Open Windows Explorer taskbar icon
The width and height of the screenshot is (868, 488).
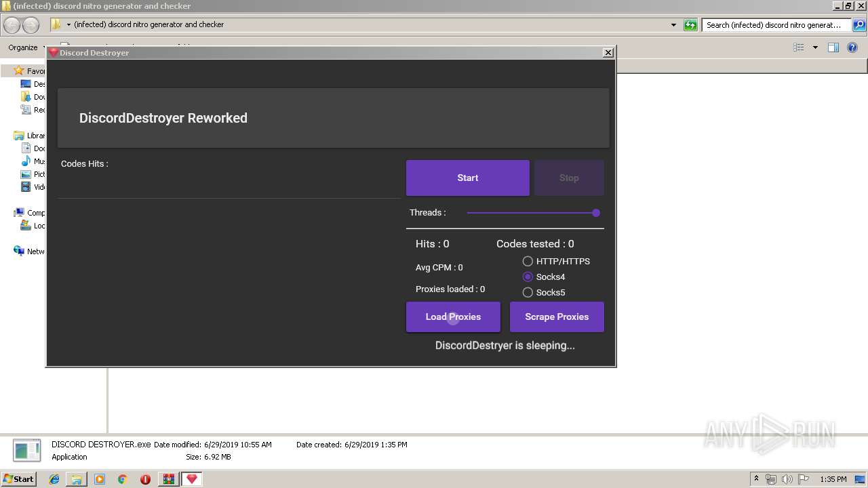(77, 479)
